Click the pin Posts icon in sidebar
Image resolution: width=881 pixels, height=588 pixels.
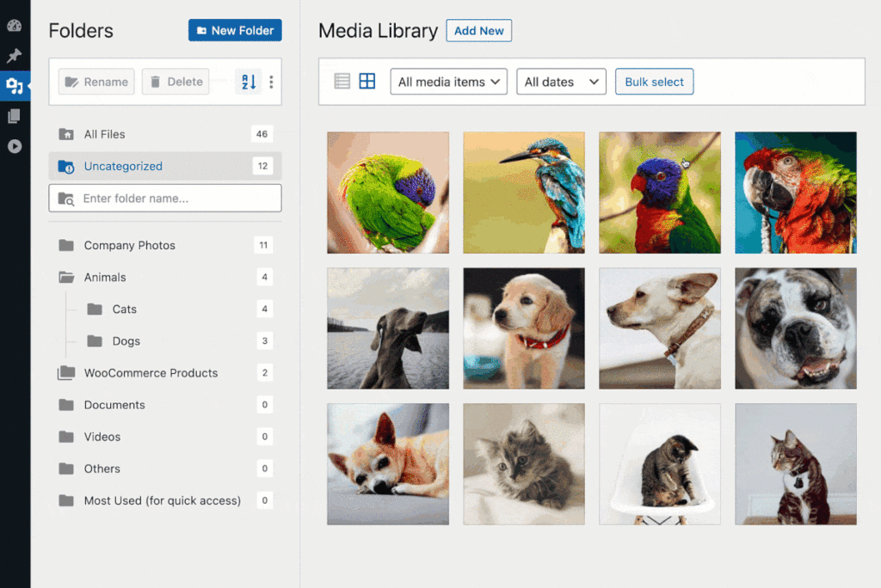14,56
